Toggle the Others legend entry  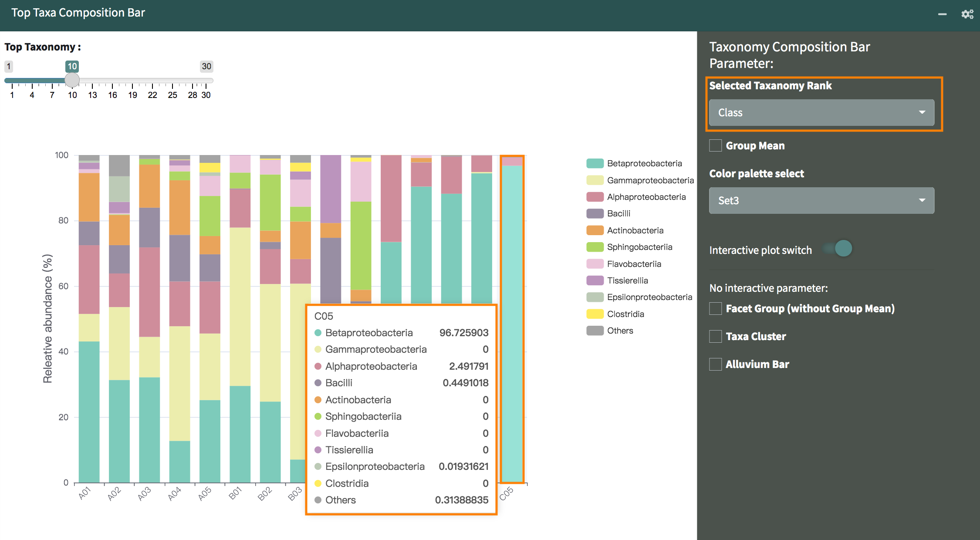pos(620,331)
